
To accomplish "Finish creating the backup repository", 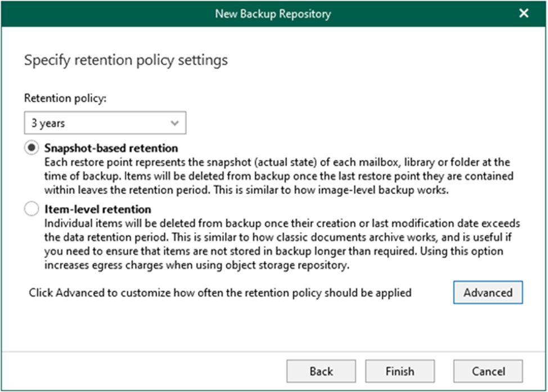I will point(400,371).
